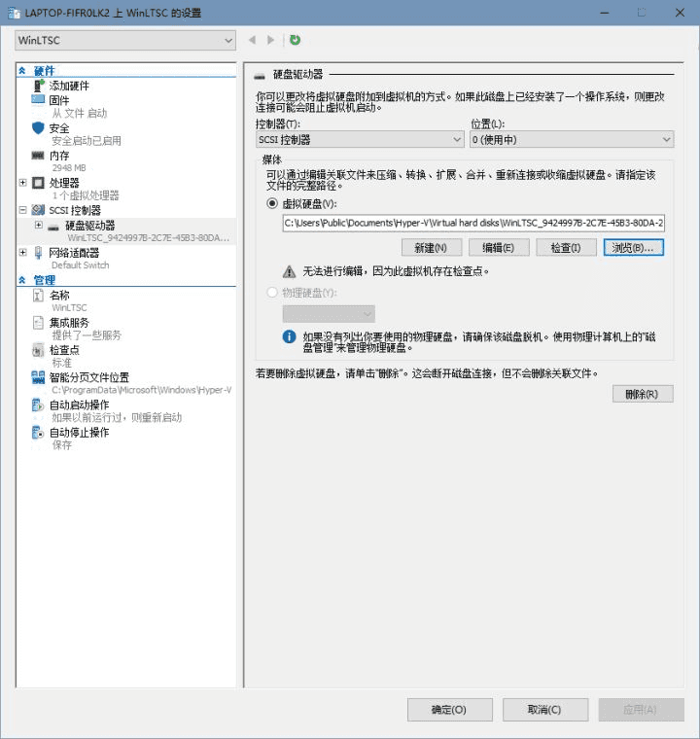Open the 位置 location dropdown
Image resolution: width=700 pixels, height=739 pixels.
[571, 140]
